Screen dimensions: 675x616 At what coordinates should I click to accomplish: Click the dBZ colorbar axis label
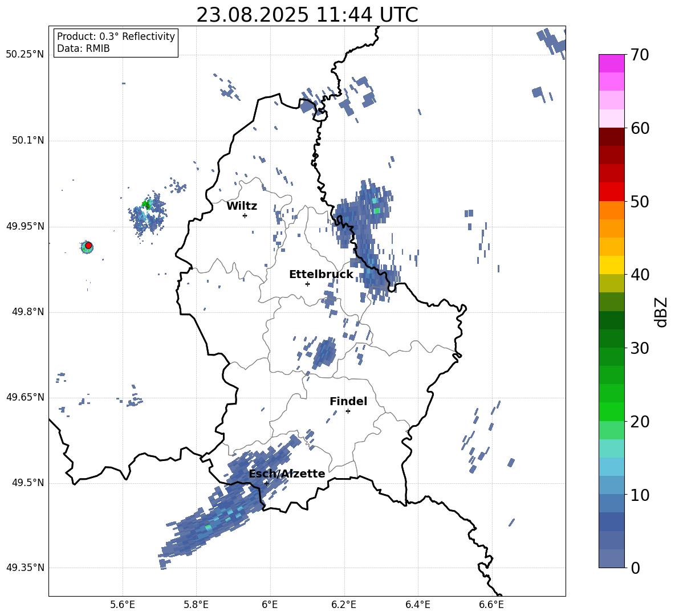point(662,312)
